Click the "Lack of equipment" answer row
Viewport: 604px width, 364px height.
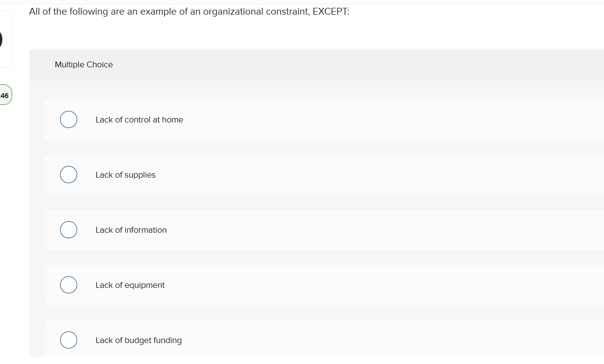tap(244, 284)
